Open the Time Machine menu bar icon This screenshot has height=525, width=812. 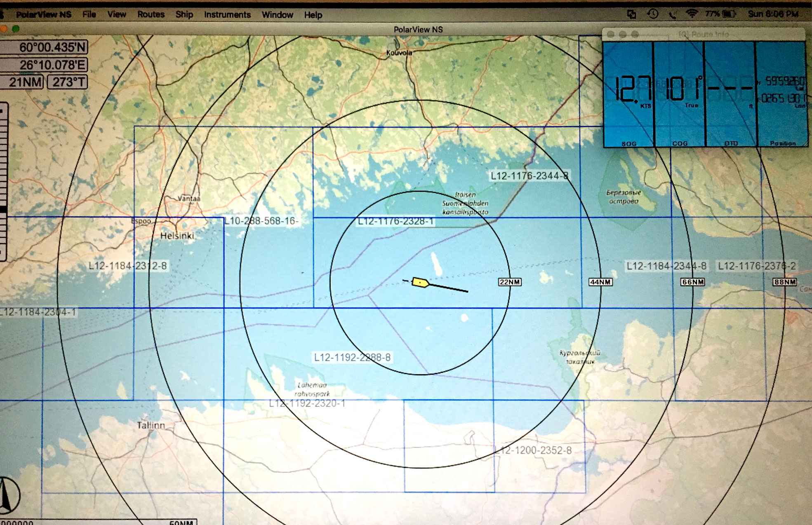[x=652, y=14]
